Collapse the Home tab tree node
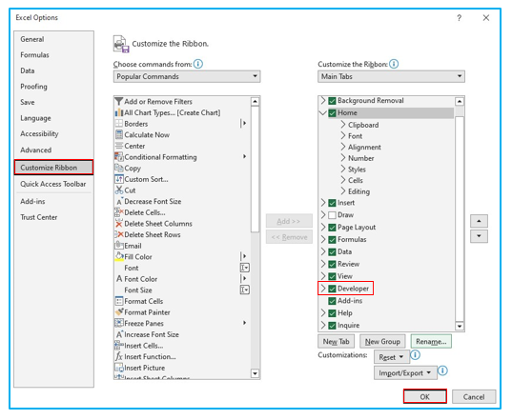512x420 pixels. tap(323, 112)
